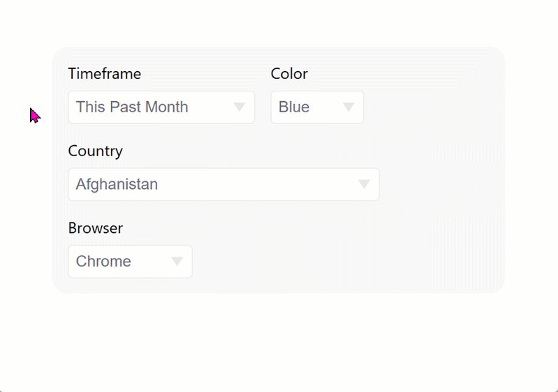Click the arrow icon in Timeframe select
The width and height of the screenshot is (558, 392).
coord(239,107)
